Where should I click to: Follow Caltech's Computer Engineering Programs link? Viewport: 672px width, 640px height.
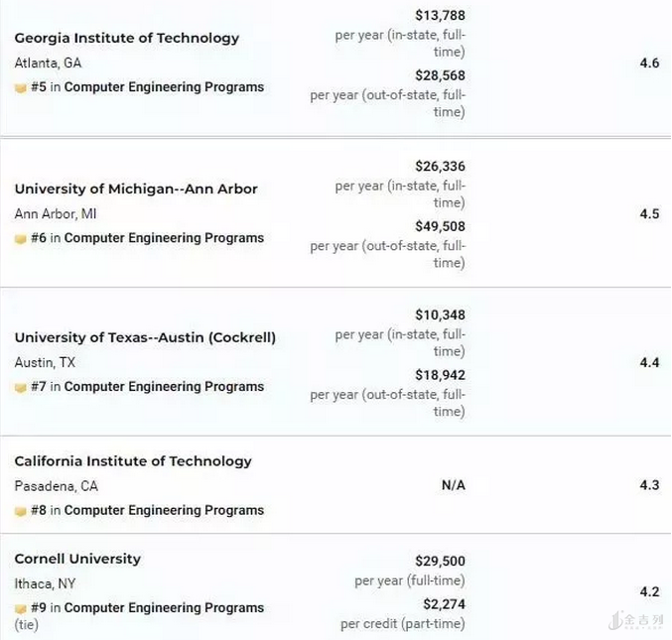point(164,511)
